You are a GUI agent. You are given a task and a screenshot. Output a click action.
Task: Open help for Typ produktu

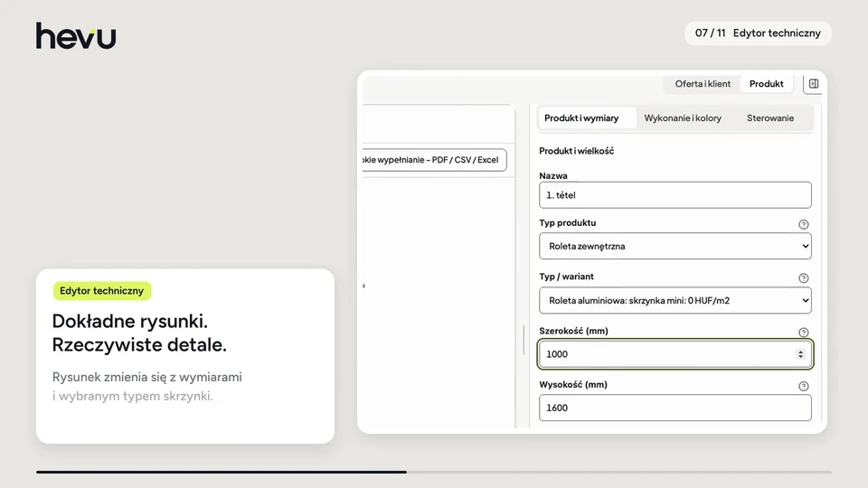[x=803, y=225]
